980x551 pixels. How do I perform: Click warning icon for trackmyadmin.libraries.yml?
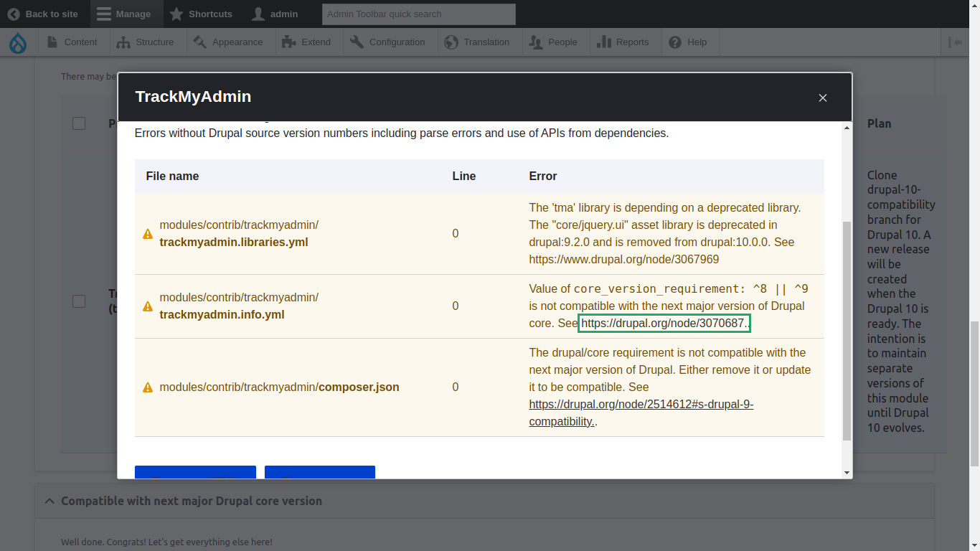click(148, 234)
